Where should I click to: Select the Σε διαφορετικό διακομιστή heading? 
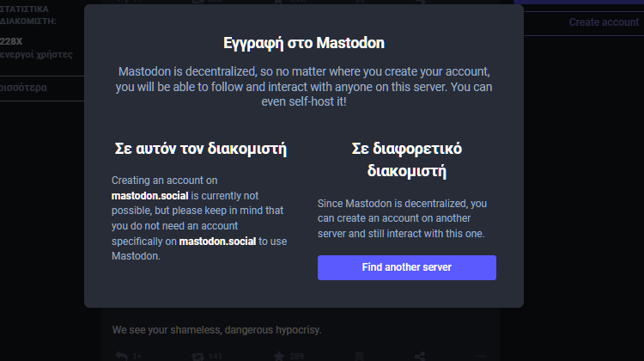click(407, 160)
